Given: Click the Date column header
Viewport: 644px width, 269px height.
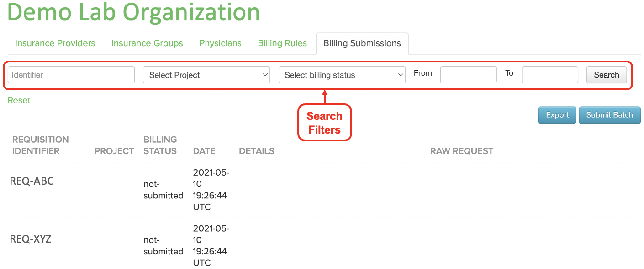Looking at the screenshot, I should tap(204, 151).
